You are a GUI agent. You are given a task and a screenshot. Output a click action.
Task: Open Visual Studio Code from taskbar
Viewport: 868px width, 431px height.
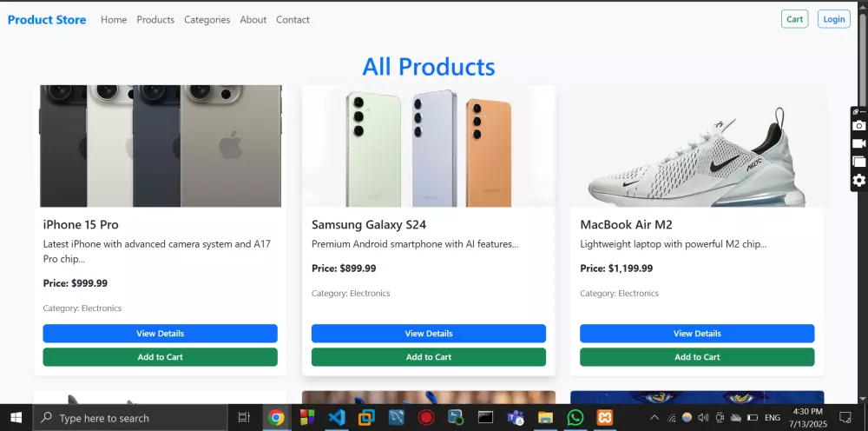pos(336,418)
